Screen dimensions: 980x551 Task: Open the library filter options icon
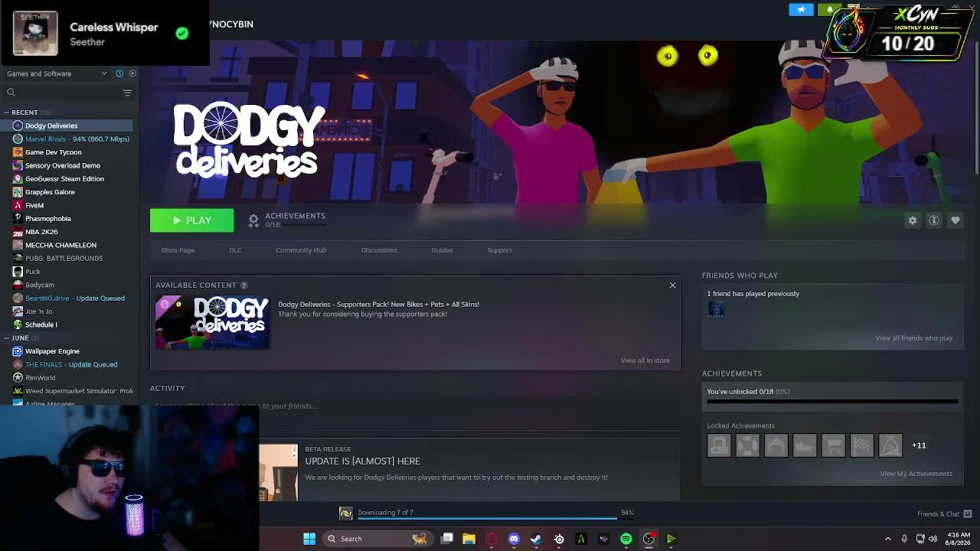pyautogui.click(x=127, y=93)
